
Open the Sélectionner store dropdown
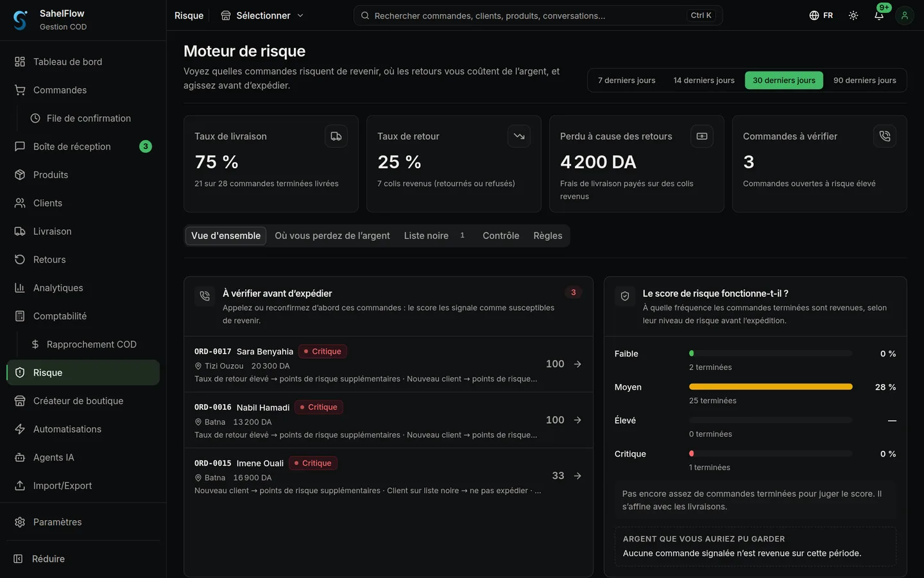(262, 15)
